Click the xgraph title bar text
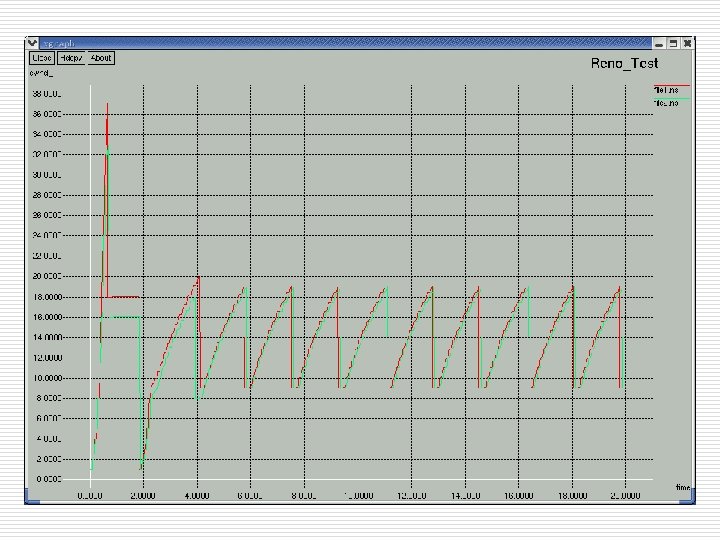 [x=58, y=44]
